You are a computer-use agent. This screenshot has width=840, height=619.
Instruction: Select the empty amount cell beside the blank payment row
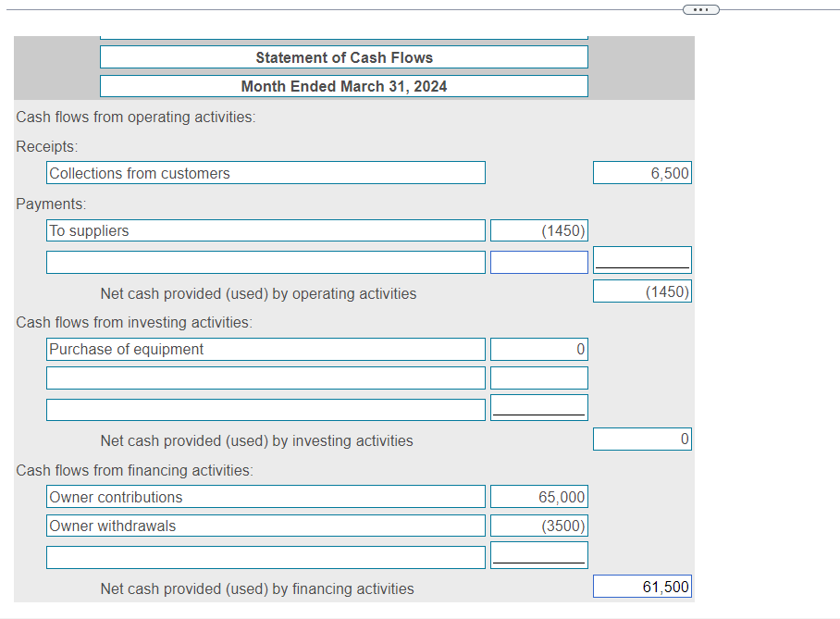[x=539, y=261]
